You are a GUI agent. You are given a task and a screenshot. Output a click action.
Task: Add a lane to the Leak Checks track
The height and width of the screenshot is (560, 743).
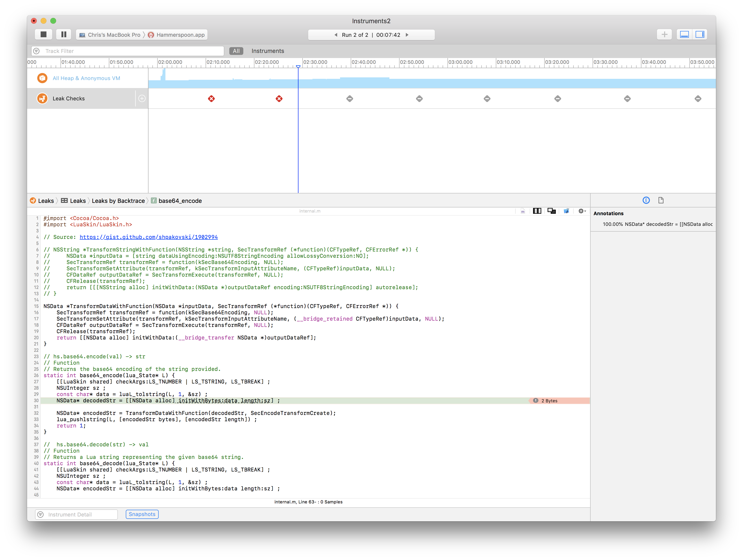tap(142, 98)
